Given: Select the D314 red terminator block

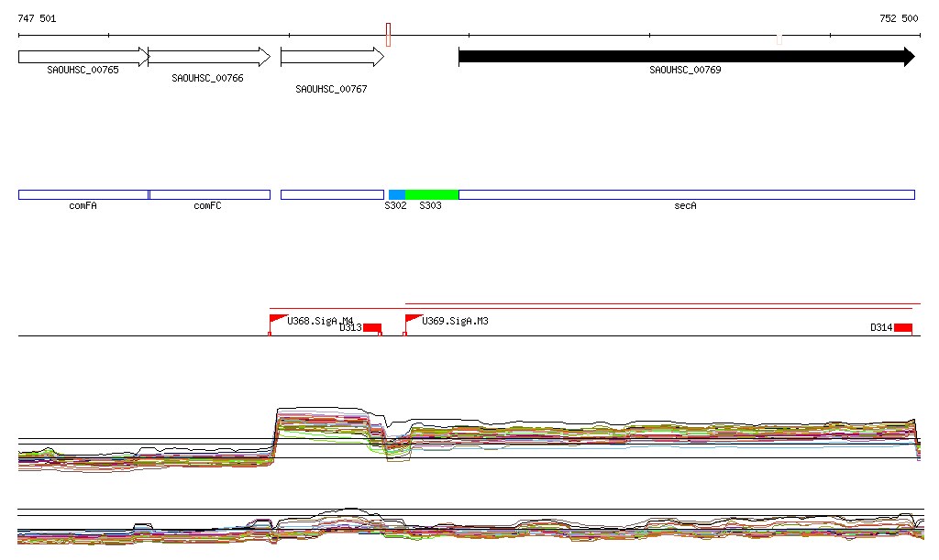Looking at the screenshot, I should coord(903,328).
